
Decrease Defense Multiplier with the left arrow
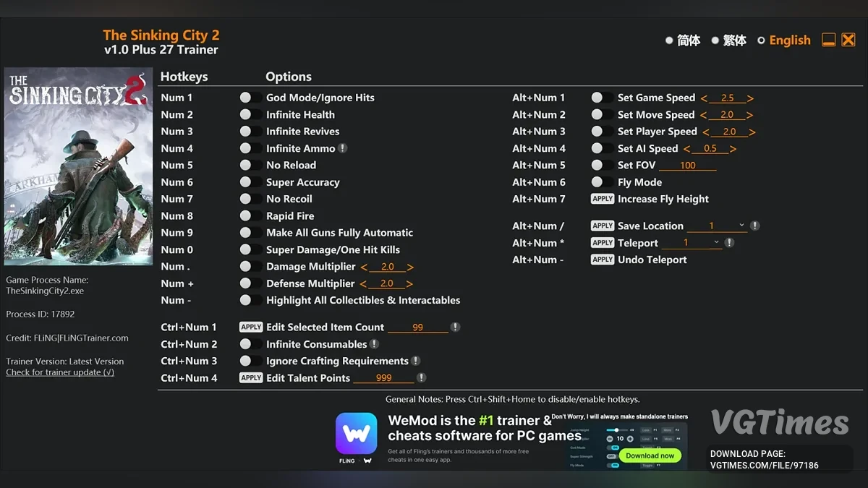click(x=363, y=283)
